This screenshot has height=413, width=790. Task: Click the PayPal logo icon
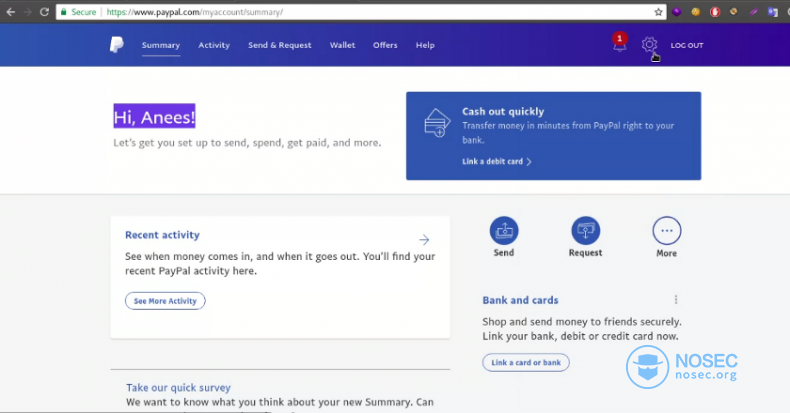point(116,45)
